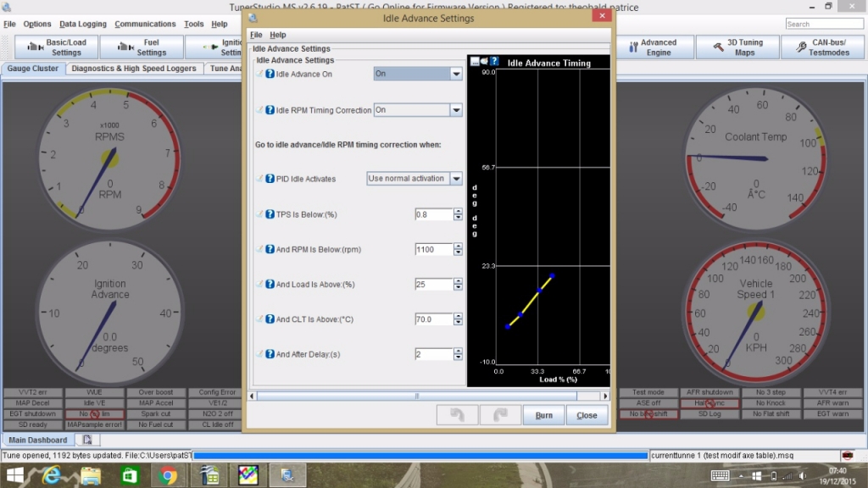Open File menu in Idle Advance Settings dialog

(256, 35)
